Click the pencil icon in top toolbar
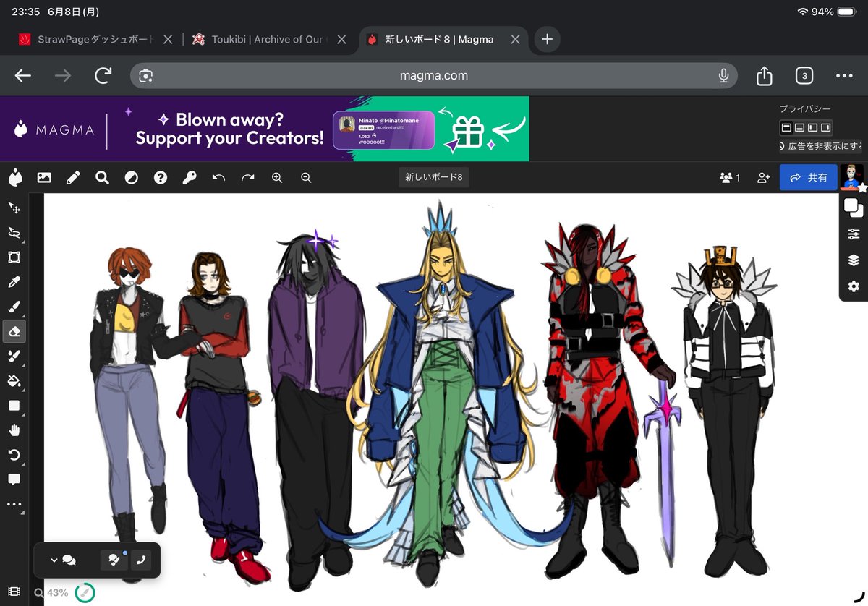 [73, 177]
